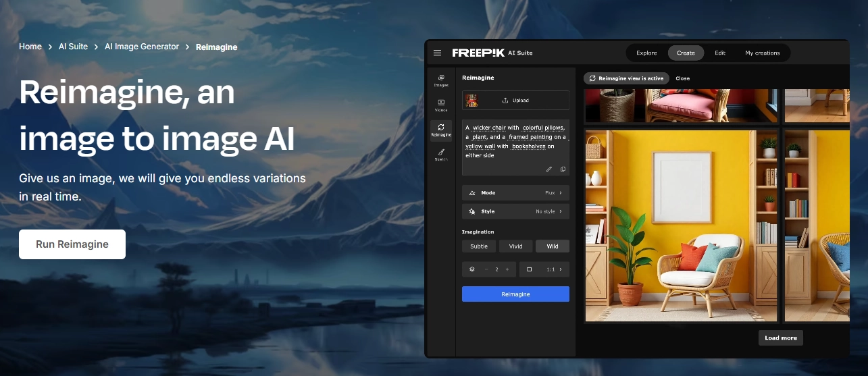Image resolution: width=868 pixels, height=376 pixels.
Task: Click the edit pencil icon in prompt box
Action: pos(549,169)
